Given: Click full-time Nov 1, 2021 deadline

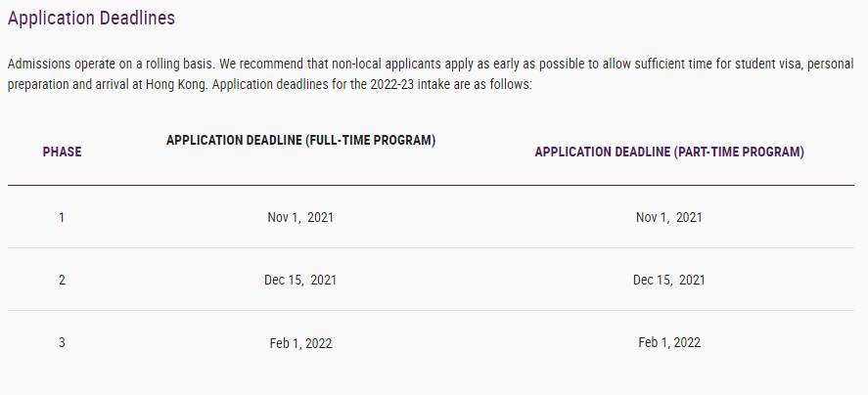Looking at the screenshot, I should pos(300,217).
